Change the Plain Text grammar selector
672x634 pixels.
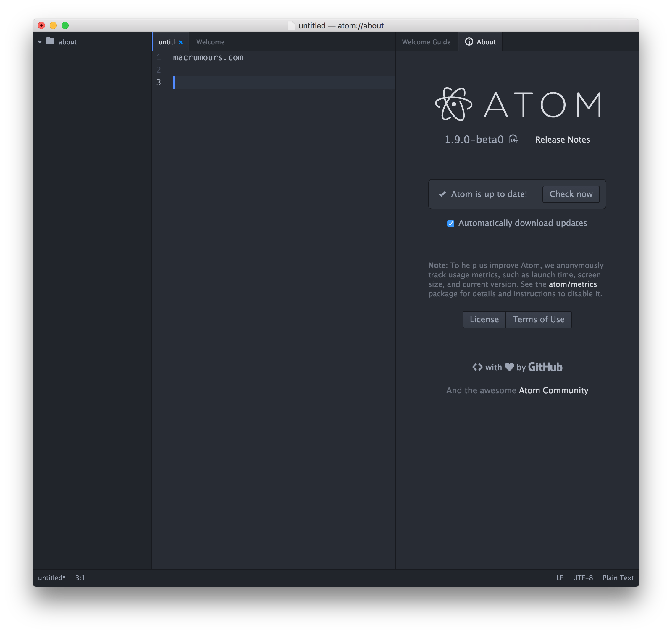pyautogui.click(x=618, y=578)
